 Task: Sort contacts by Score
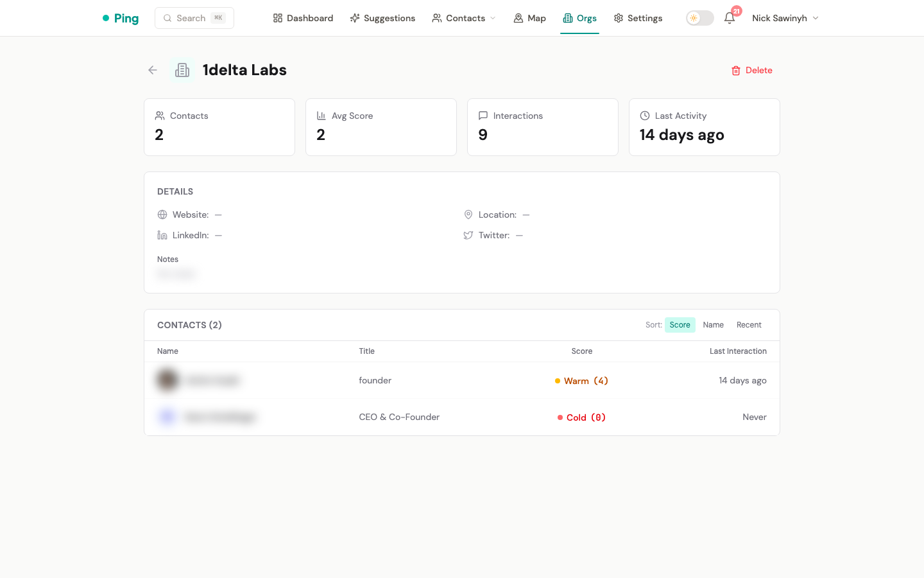click(x=680, y=325)
